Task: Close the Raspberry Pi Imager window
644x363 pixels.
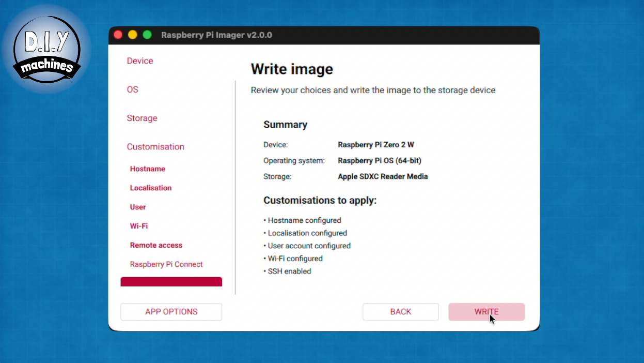Action: pos(118,35)
